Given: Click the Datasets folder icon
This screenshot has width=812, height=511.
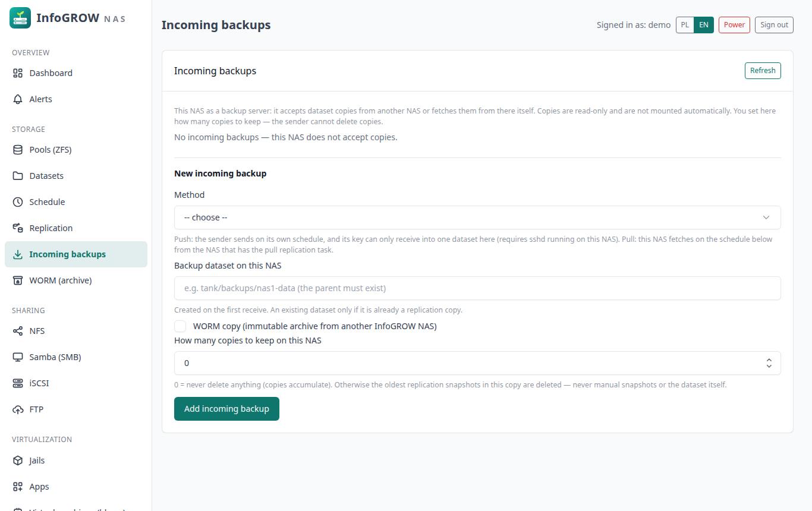Looking at the screenshot, I should pos(18,176).
